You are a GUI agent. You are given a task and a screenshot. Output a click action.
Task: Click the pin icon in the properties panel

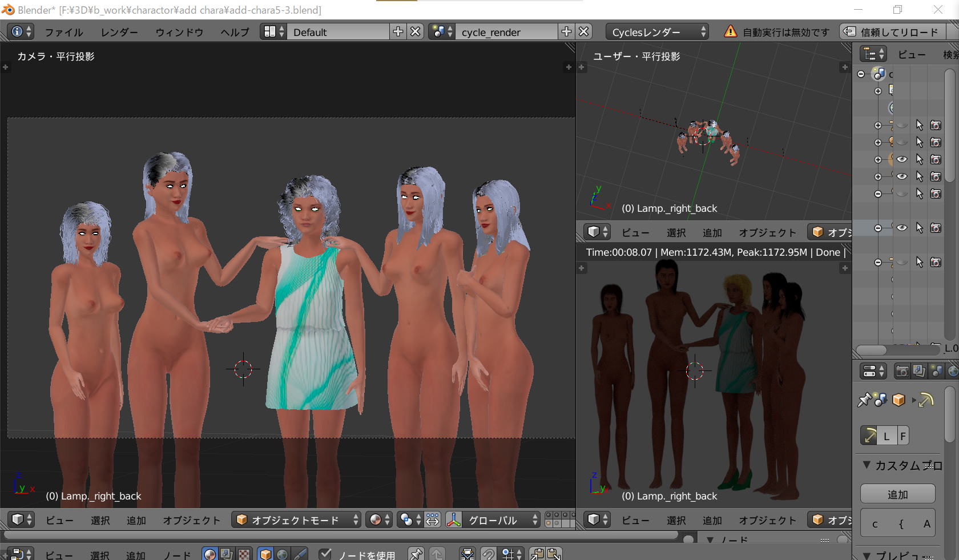(x=864, y=400)
